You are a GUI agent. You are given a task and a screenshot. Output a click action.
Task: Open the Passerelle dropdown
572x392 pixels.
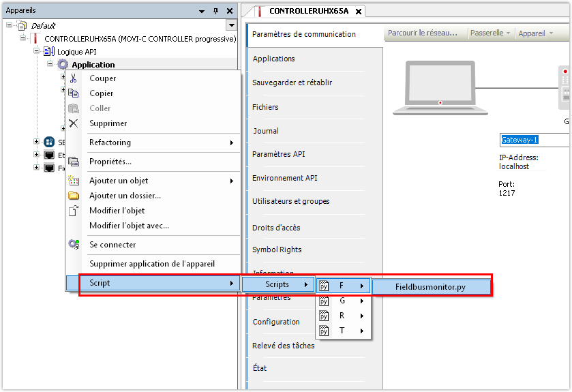tap(490, 33)
